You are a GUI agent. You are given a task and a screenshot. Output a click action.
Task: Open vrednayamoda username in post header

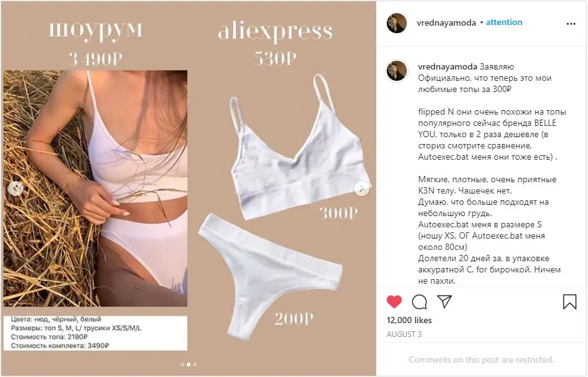pos(446,23)
